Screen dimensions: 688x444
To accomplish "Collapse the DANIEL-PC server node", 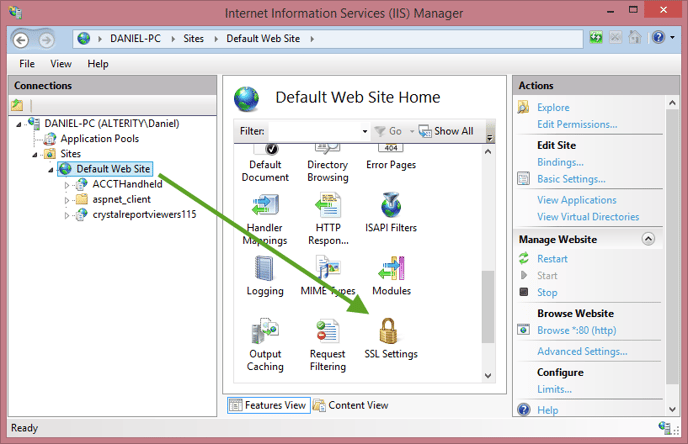I will (x=18, y=125).
